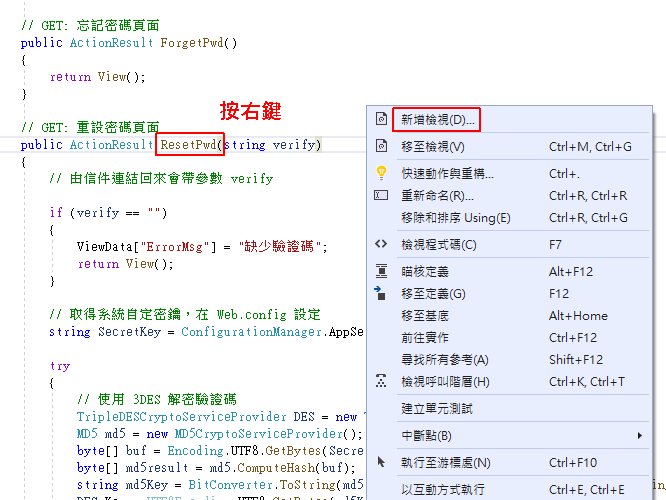The width and height of the screenshot is (666, 500).
Task: Select 建立單元測試 (Create Unit Tests)
Action: tap(436, 408)
